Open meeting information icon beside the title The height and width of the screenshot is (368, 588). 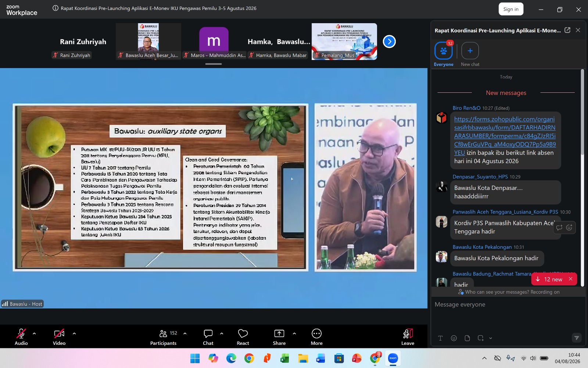55,8
